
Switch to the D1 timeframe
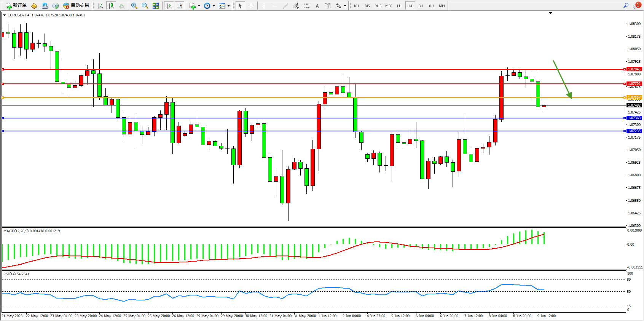point(421,6)
